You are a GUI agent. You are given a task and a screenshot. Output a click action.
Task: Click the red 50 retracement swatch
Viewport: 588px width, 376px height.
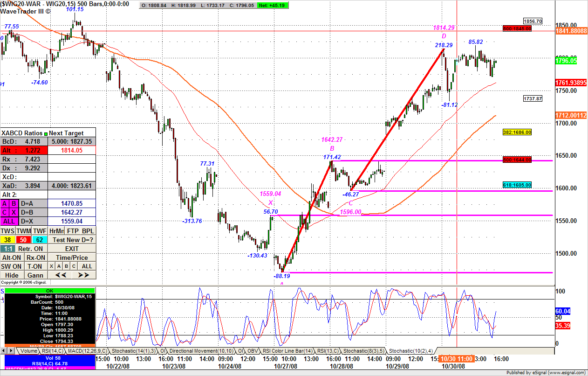click(x=23, y=240)
